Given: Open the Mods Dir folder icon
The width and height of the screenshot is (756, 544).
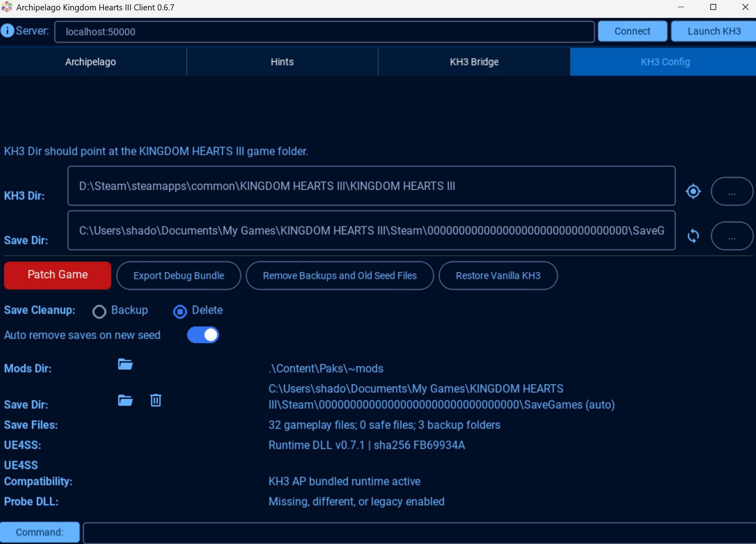Looking at the screenshot, I should pos(125,364).
